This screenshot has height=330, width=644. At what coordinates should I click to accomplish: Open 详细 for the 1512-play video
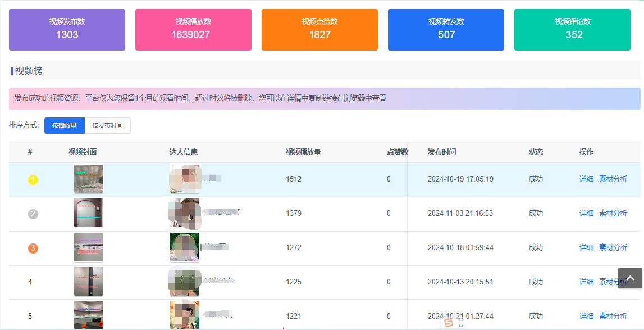(586, 179)
